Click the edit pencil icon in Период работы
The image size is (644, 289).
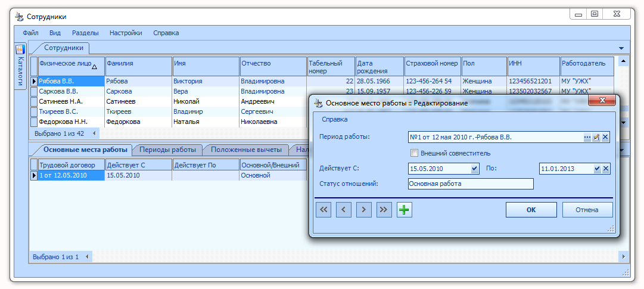pyautogui.click(x=596, y=137)
